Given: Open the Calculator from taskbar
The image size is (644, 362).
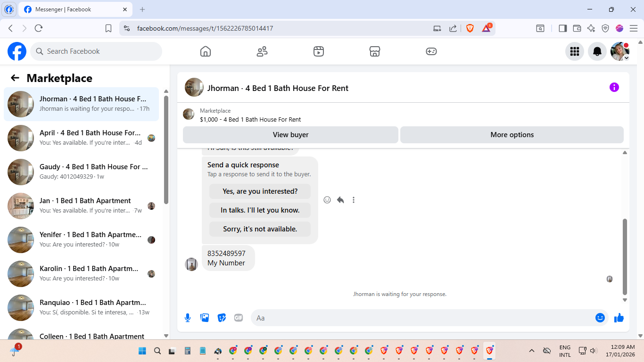Looking at the screenshot, I should click(x=188, y=351).
